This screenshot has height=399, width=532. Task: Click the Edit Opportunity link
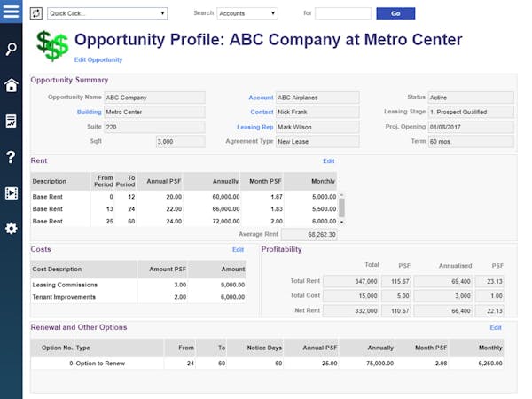98,59
